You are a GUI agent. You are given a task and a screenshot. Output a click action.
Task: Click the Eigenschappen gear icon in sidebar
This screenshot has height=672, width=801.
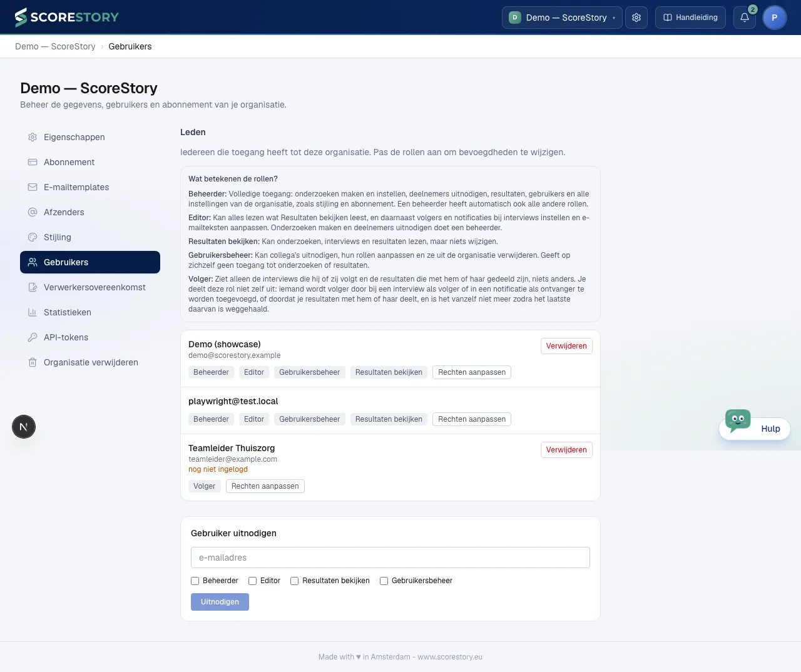tap(33, 137)
